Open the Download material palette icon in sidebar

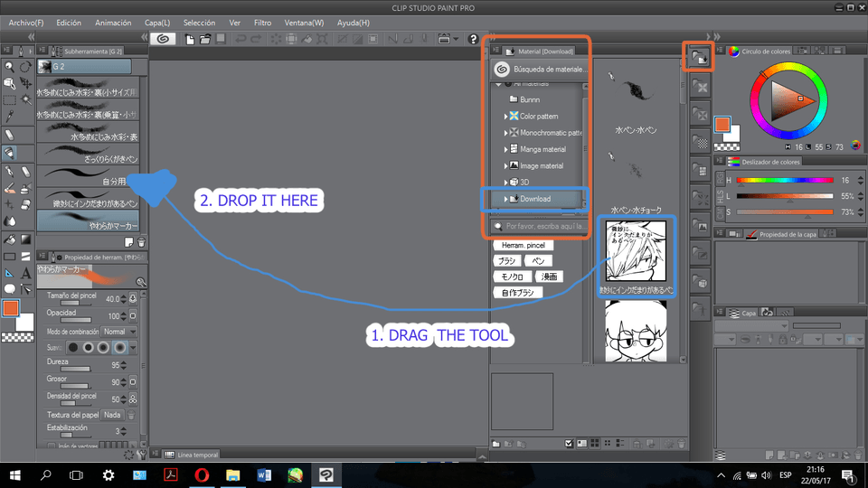pyautogui.click(x=698, y=57)
